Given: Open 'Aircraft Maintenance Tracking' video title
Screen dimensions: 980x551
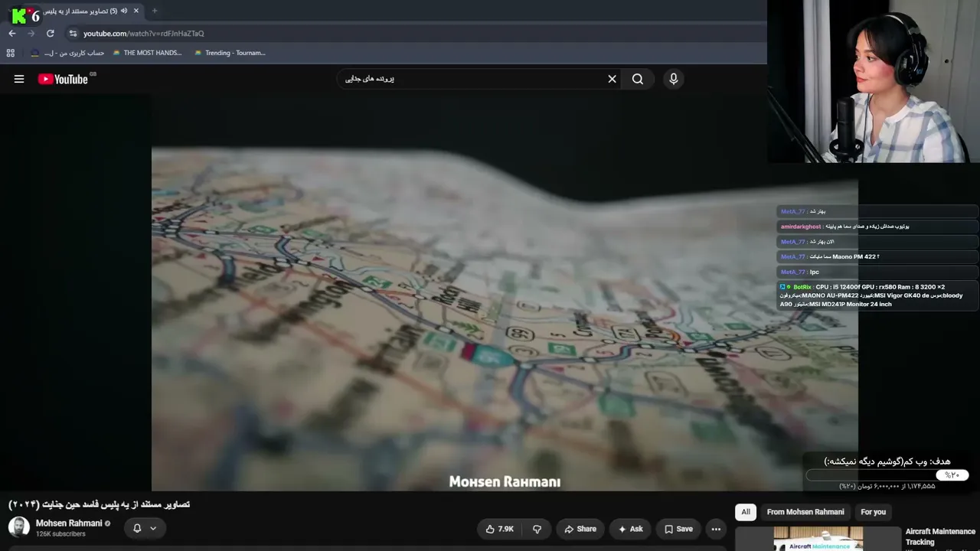Looking at the screenshot, I should [940, 536].
